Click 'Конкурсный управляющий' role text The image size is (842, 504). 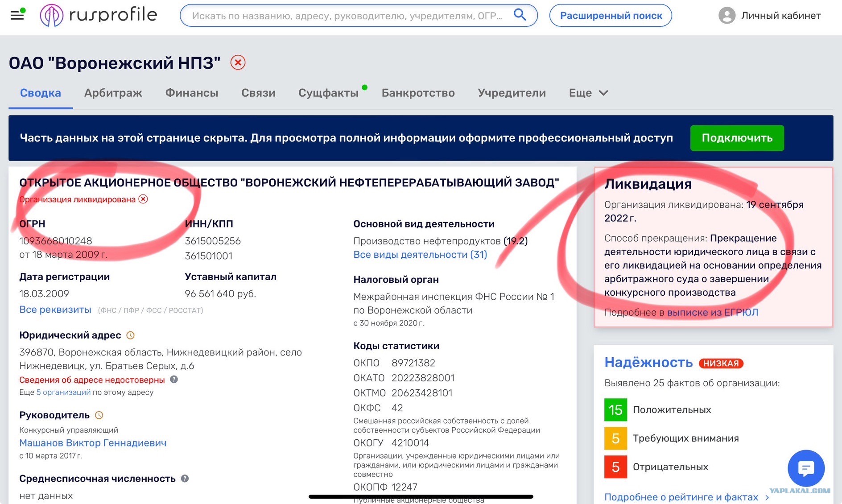[x=69, y=430]
